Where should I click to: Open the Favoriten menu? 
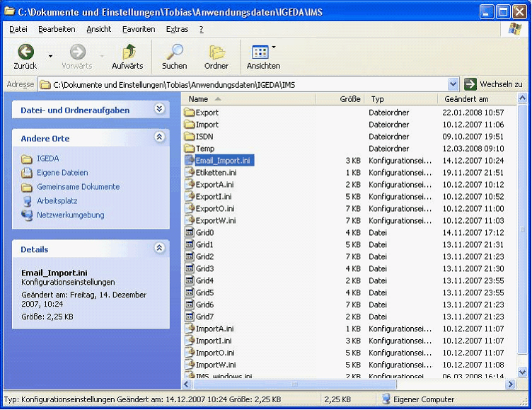tap(138, 29)
